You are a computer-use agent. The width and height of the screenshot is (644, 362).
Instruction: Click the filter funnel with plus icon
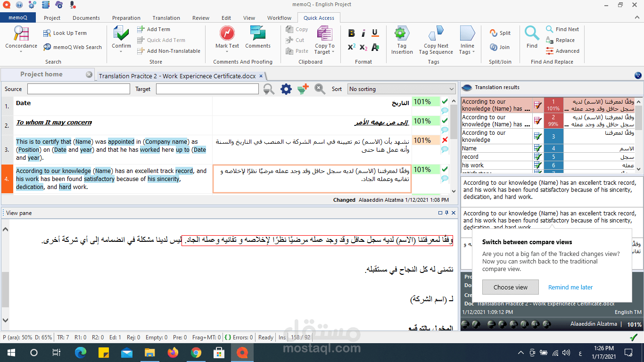pos(303,89)
